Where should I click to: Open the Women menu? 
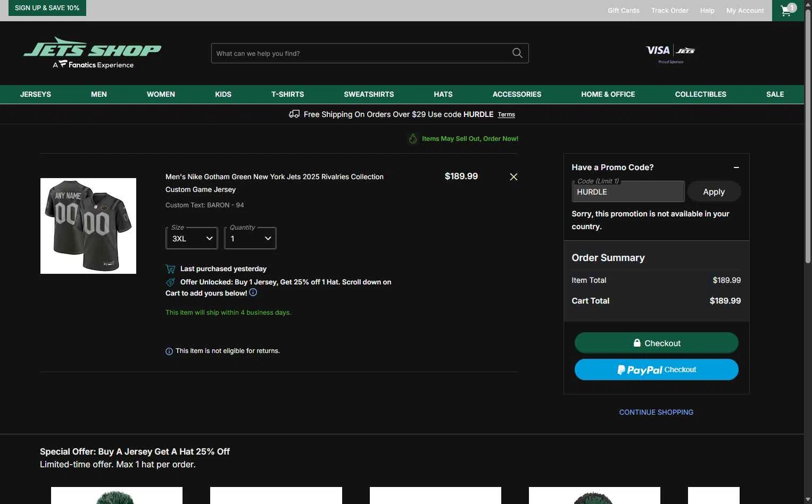pyautogui.click(x=161, y=94)
